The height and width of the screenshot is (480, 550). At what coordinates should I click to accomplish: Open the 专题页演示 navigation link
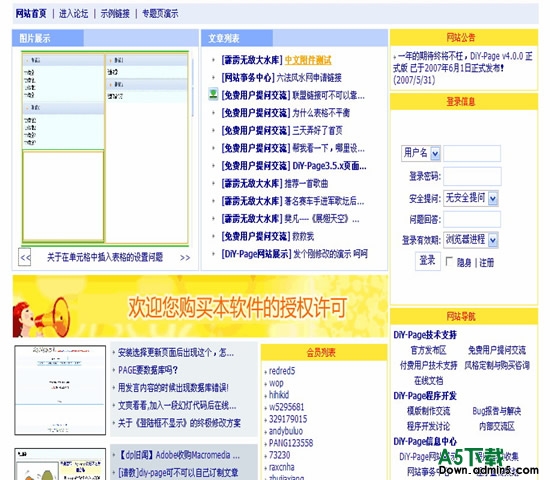click(x=160, y=14)
